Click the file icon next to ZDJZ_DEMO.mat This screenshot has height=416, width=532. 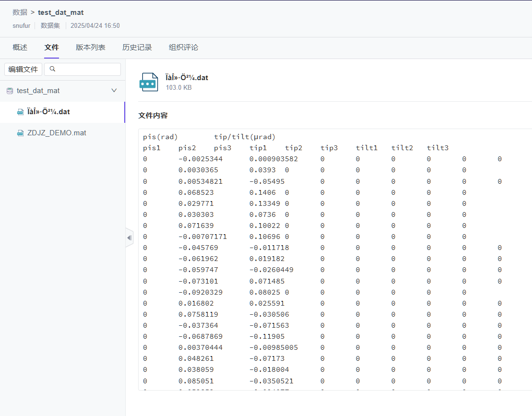pos(20,133)
